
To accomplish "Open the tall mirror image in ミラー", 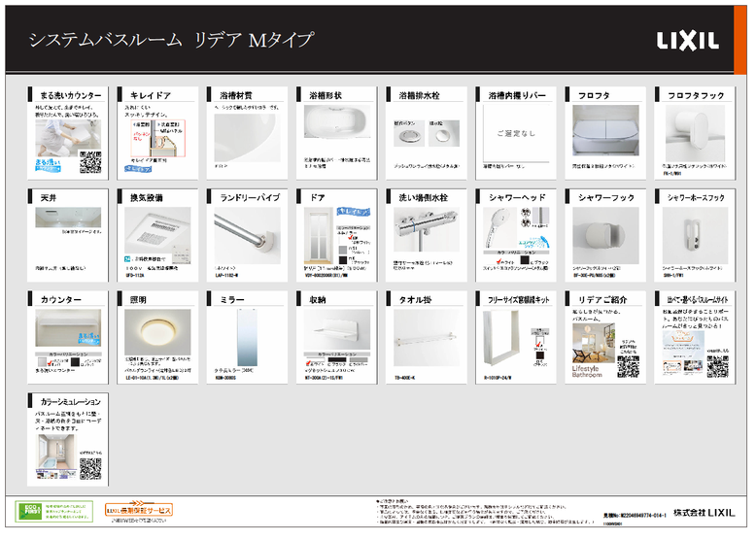I will coord(248,337).
